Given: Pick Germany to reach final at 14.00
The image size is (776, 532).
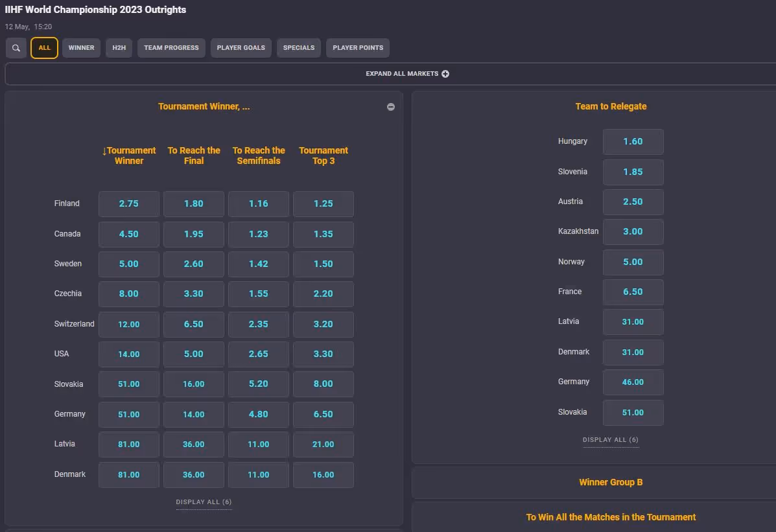Looking at the screenshot, I should click(x=193, y=415).
